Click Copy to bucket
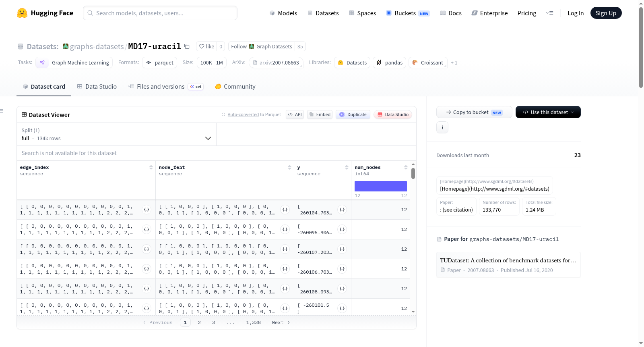The image size is (644, 347). coord(474,112)
